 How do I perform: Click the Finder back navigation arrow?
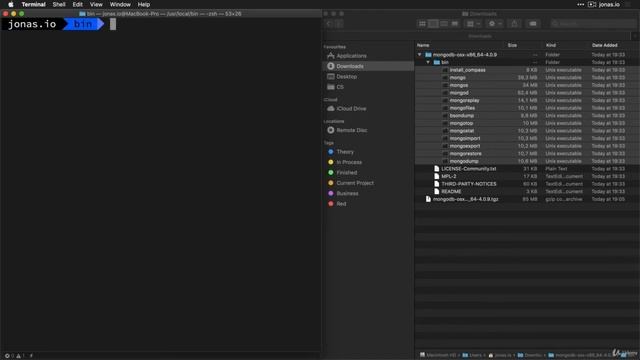tap(329, 24)
